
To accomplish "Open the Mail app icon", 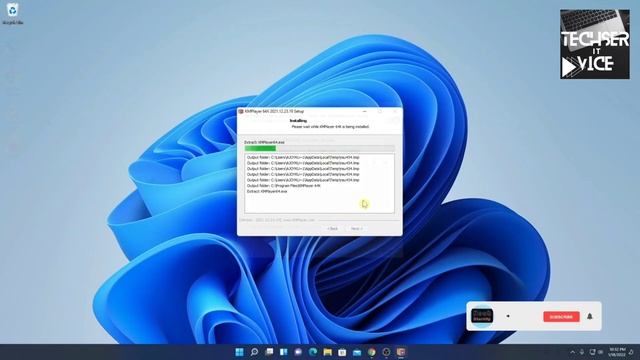I will pos(357,352).
